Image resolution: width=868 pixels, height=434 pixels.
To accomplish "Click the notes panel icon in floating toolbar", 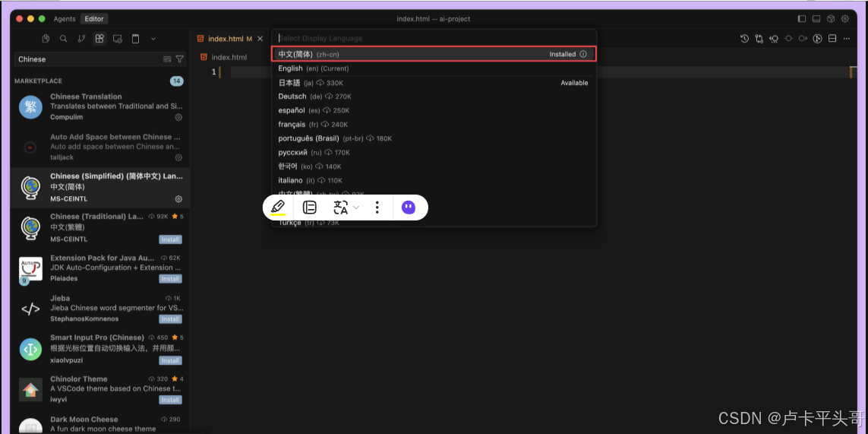I will [309, 207].
